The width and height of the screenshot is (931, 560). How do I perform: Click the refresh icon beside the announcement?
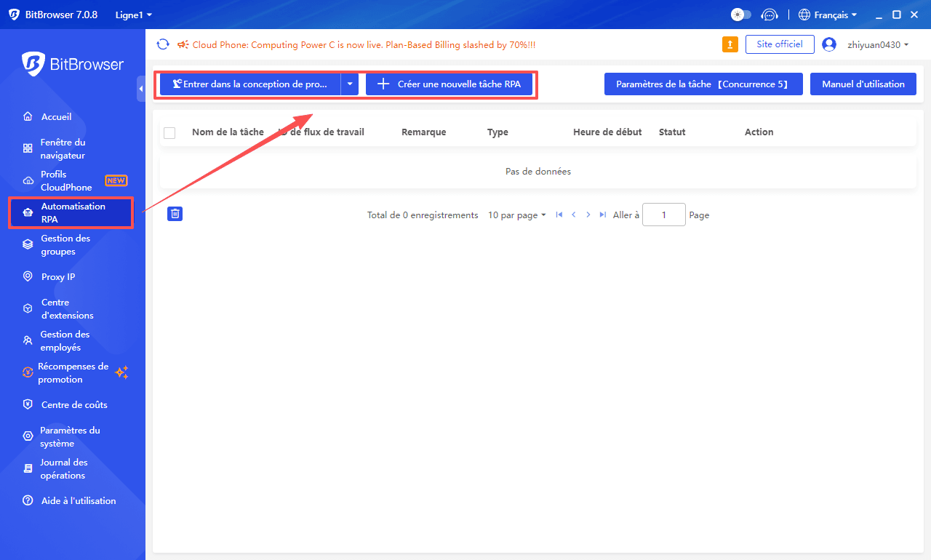[x=163, y=44]
